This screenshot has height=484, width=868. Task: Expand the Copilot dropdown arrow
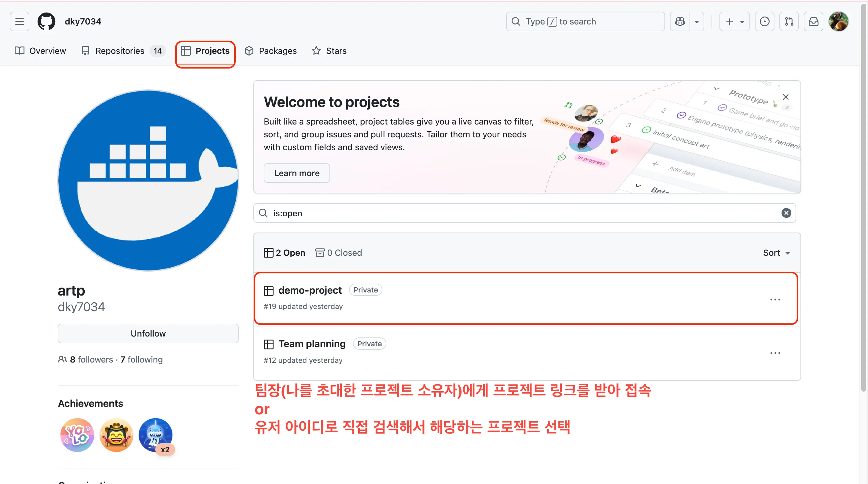click(x=697, y=22)
